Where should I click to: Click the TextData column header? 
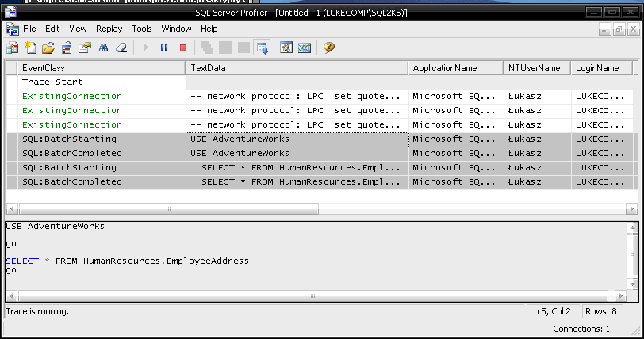[297, 68]
